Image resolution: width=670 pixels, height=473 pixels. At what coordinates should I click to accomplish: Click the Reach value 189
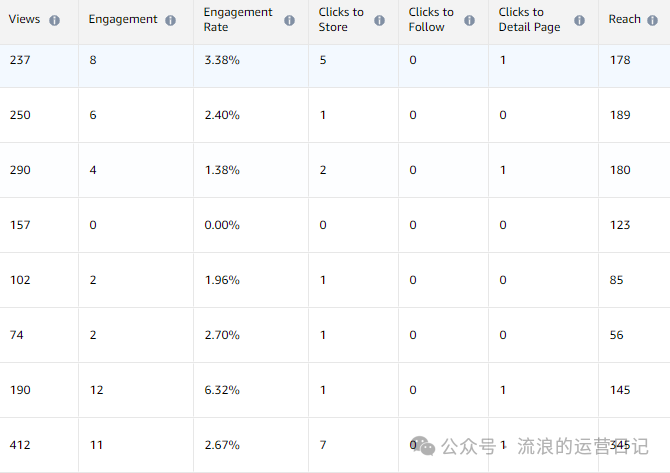[620, 115]
